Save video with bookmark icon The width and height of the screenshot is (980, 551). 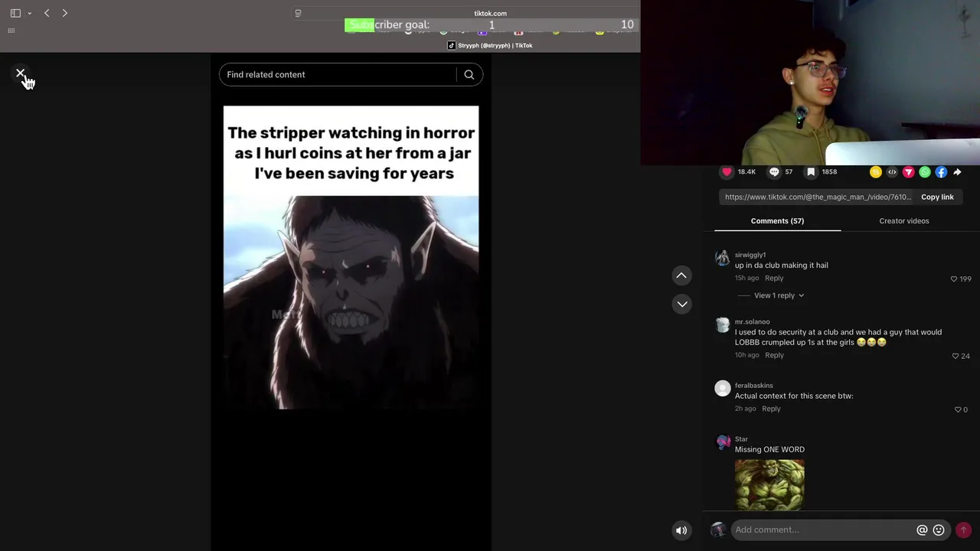coord(811,172)
